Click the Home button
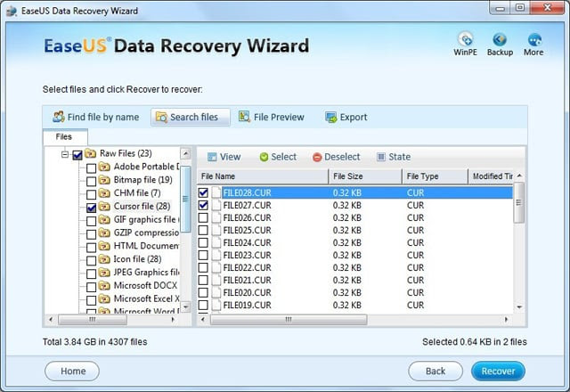 [72, 371]
